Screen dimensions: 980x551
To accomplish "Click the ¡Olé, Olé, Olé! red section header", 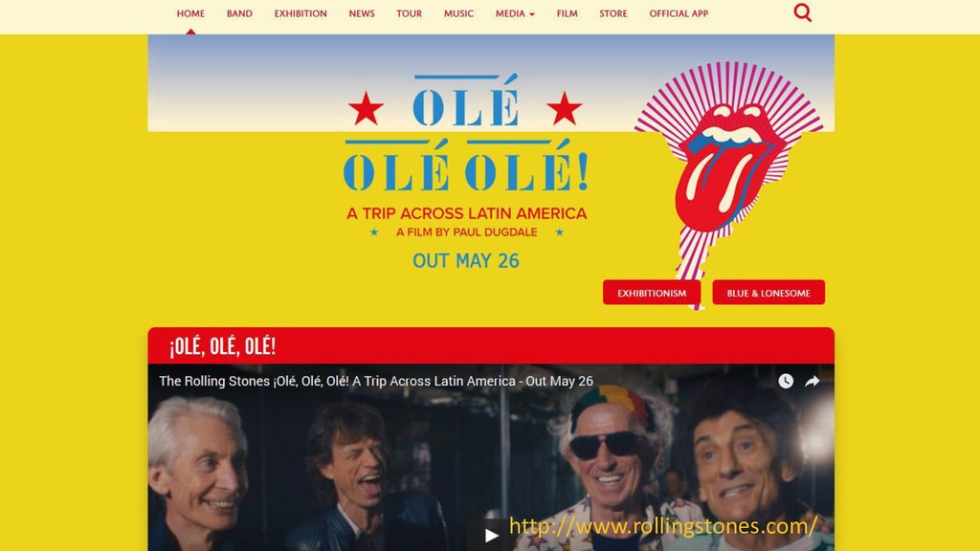I will pos(491,345).
